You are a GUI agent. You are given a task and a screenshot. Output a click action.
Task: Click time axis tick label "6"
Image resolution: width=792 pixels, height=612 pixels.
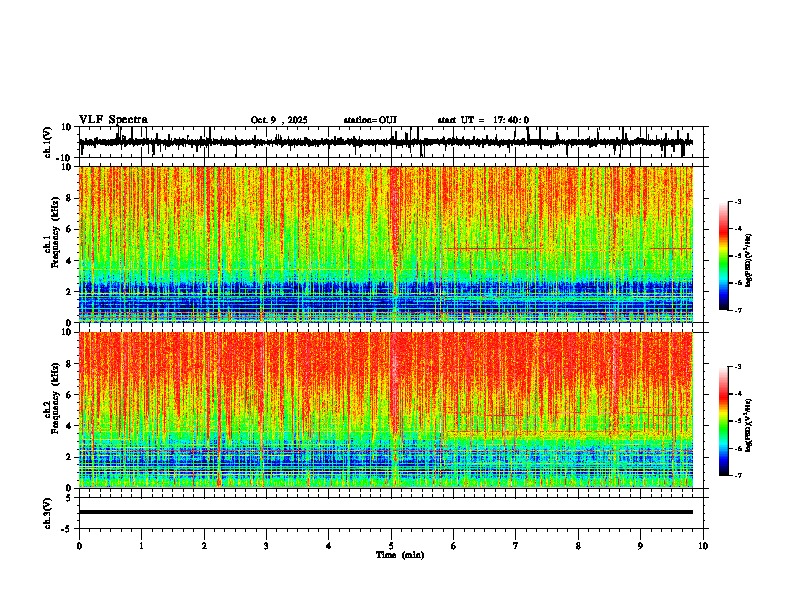[x=454, y=546]
